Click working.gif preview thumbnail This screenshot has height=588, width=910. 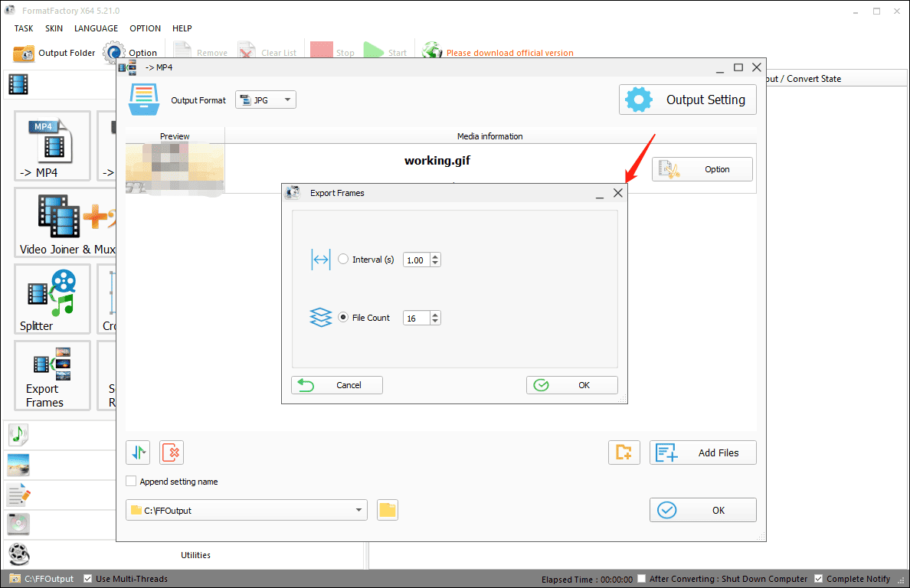pyautogui.click(x=175, y=168)
